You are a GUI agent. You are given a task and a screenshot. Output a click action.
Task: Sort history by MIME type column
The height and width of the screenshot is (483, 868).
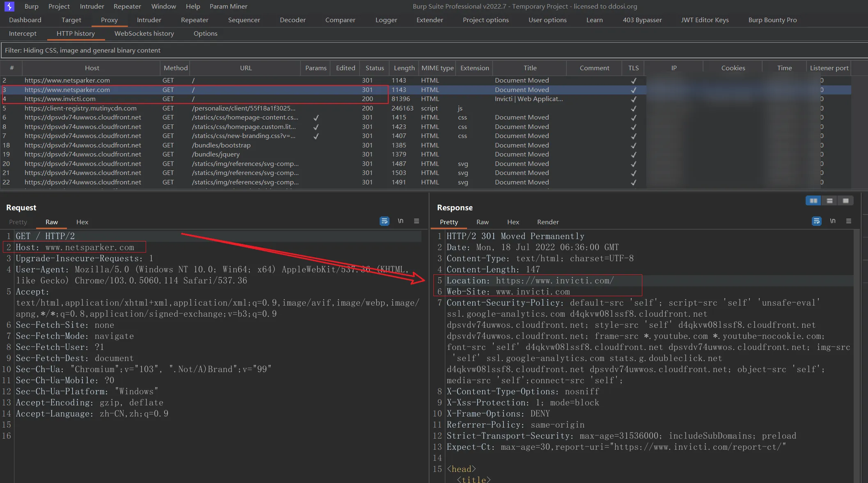point(437,68)
